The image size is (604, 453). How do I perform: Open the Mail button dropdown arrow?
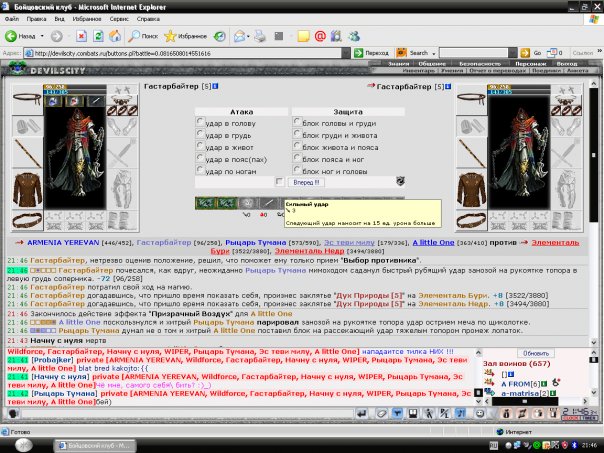click(x=248, y=36)
